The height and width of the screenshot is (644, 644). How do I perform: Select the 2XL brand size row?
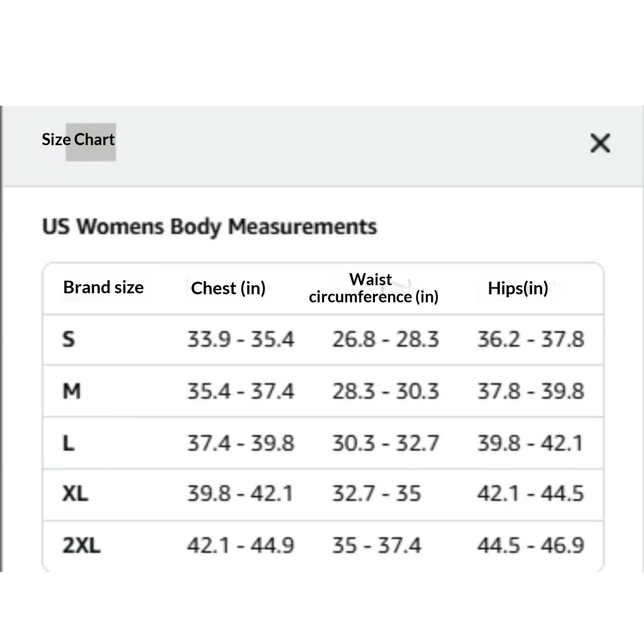(323, 546)
